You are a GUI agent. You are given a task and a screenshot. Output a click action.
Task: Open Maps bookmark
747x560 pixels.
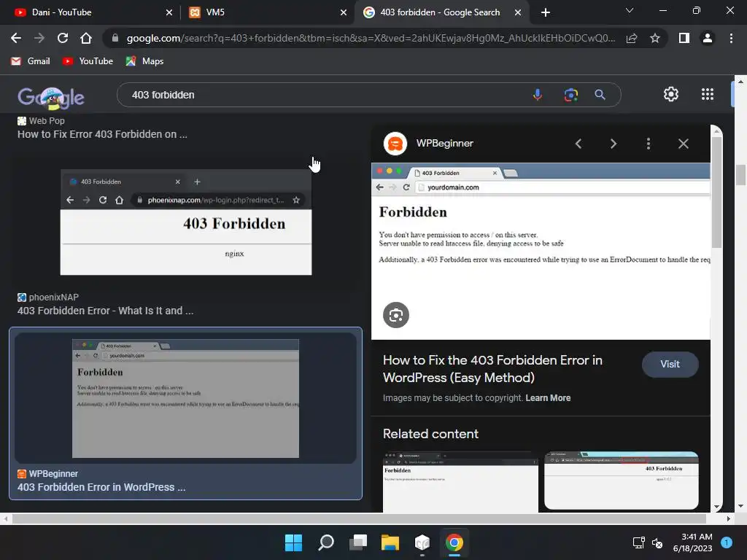145,61
